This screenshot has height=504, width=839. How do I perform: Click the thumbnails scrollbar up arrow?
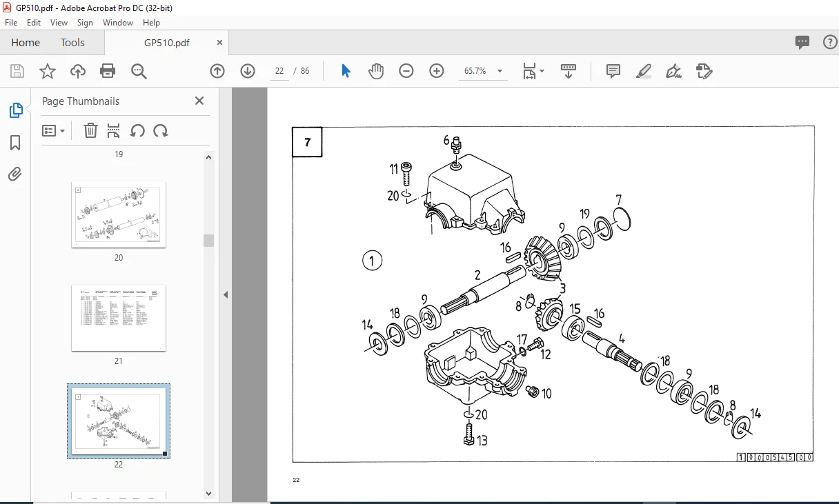(x=208, y=157)
